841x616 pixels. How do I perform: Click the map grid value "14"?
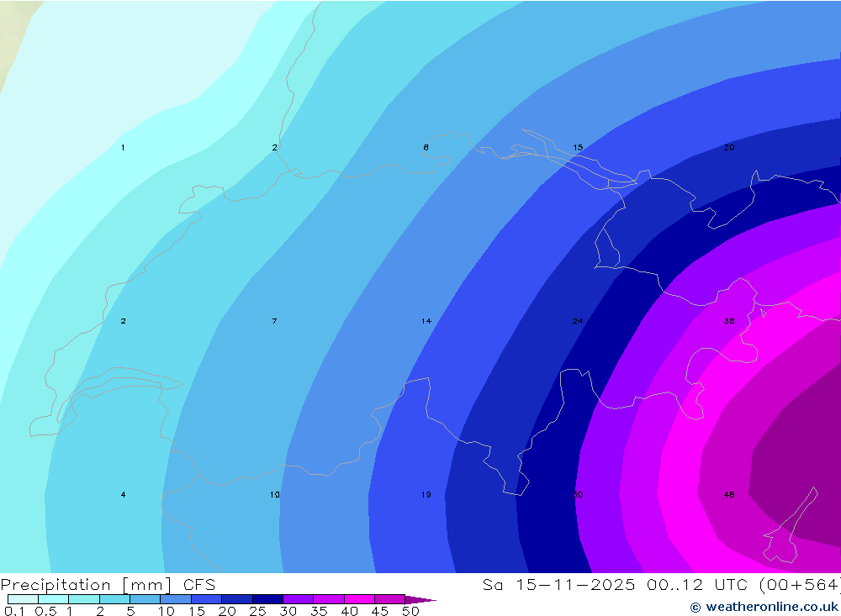(x=426, y=321)
